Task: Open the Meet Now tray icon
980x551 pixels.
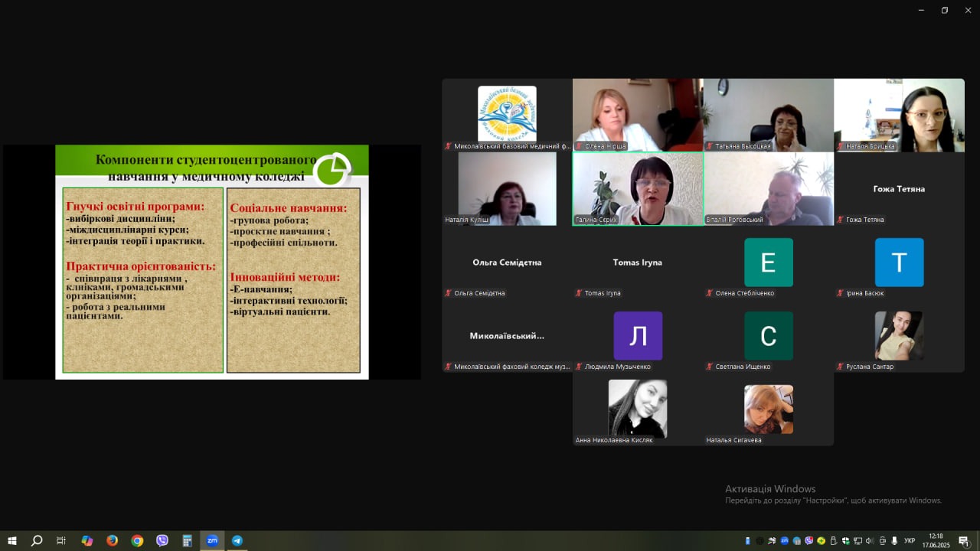Action: tap(882, 541)
